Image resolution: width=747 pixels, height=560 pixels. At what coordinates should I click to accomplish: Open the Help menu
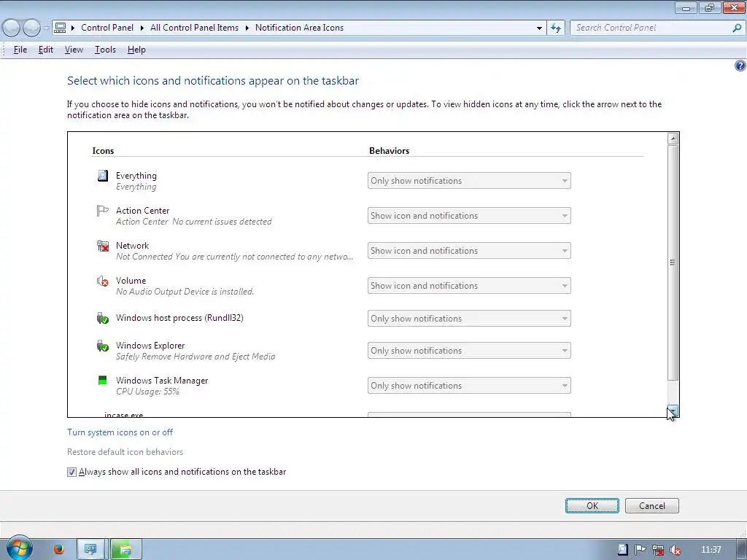coord(136,50)
